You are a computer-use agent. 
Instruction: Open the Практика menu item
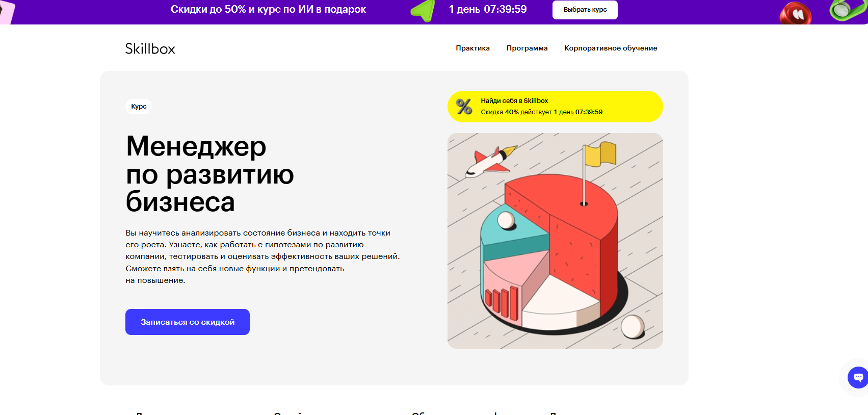click(x=472, y=48)
